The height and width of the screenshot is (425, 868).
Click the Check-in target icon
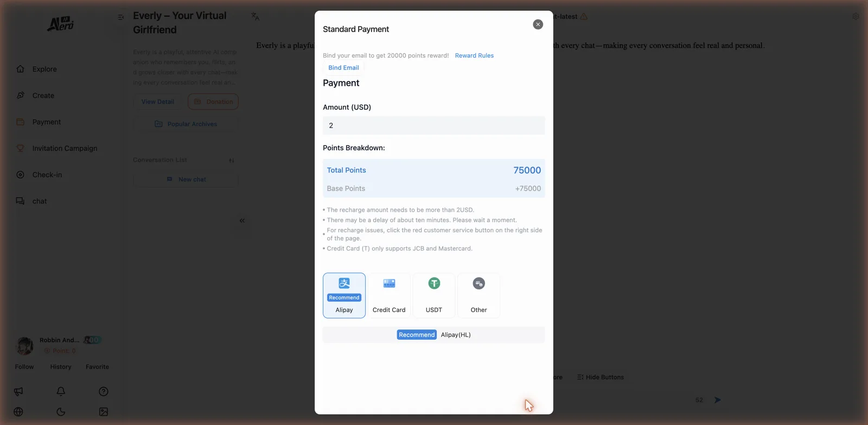coord(21,175)
